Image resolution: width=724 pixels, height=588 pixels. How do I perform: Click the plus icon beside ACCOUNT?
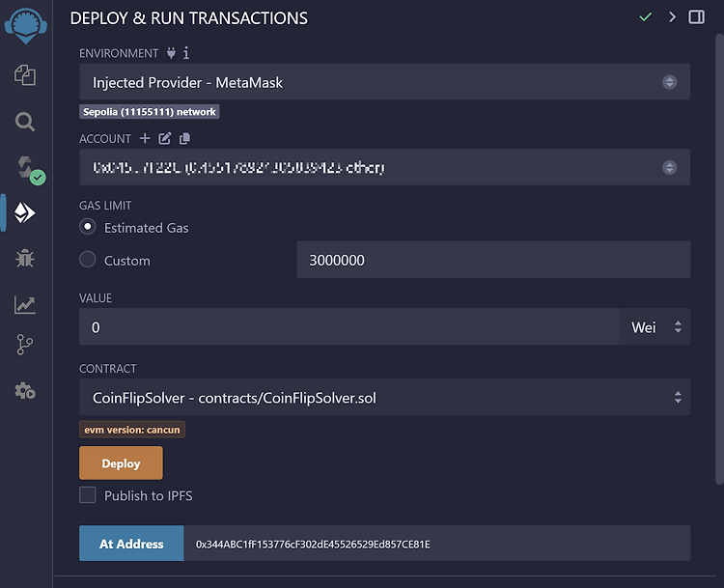145,138
